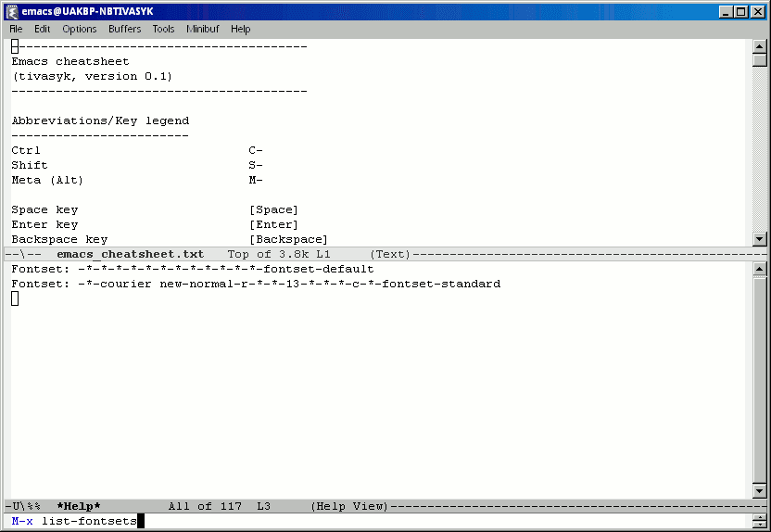This screenshot has width=771, height=532.
Task: Open the Buffers menu
Action: tap(124, 29)
